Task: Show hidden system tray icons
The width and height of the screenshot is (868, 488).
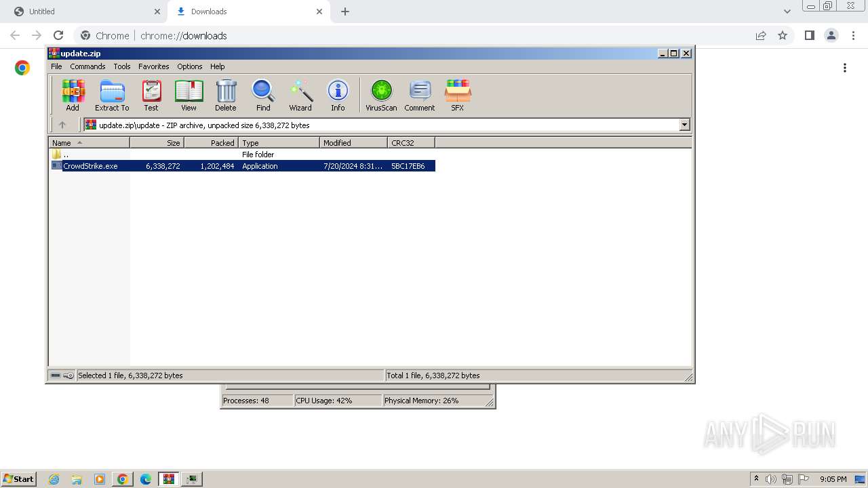Action: click(756, 479)
